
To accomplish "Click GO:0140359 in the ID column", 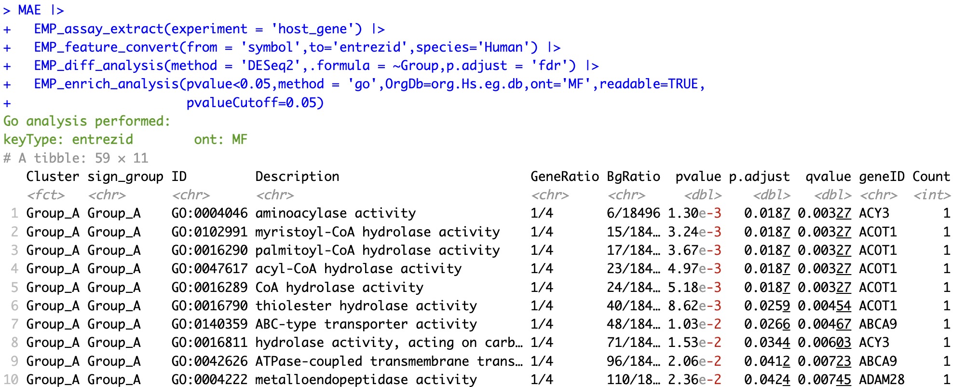I will 209,324.
